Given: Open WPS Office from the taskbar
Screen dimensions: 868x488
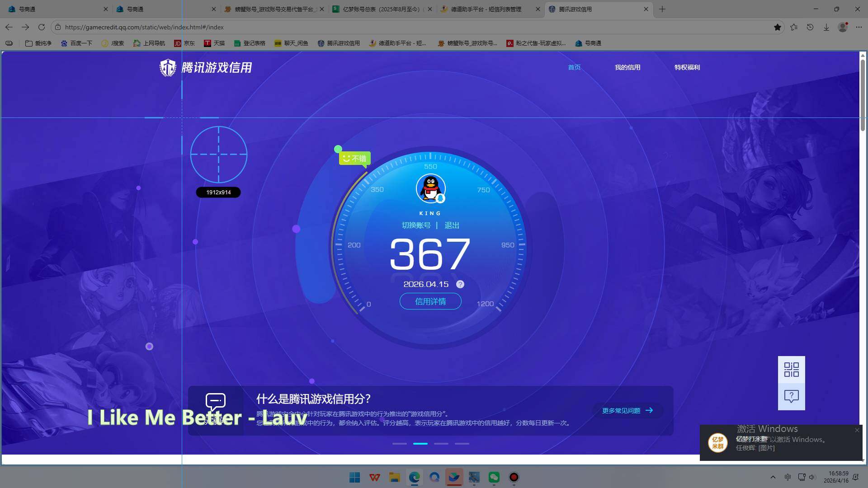Looking at the screenshot, I should click(x=375, y=478).
